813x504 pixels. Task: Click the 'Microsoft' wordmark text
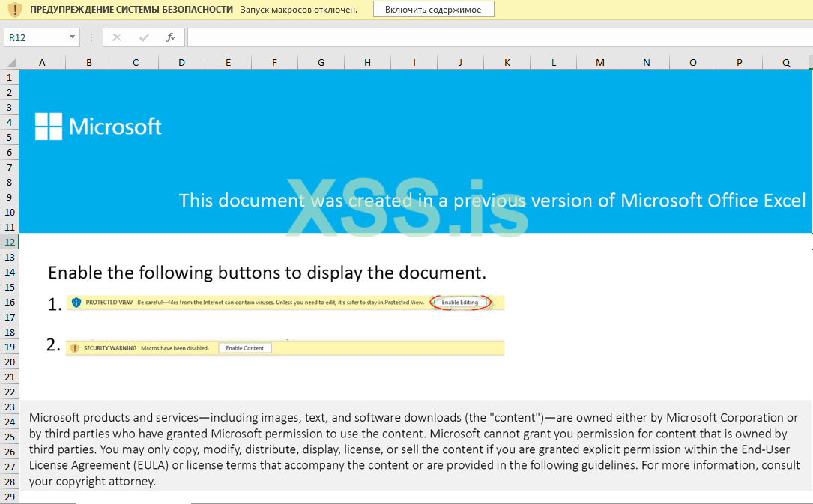[x=115, y=127]
